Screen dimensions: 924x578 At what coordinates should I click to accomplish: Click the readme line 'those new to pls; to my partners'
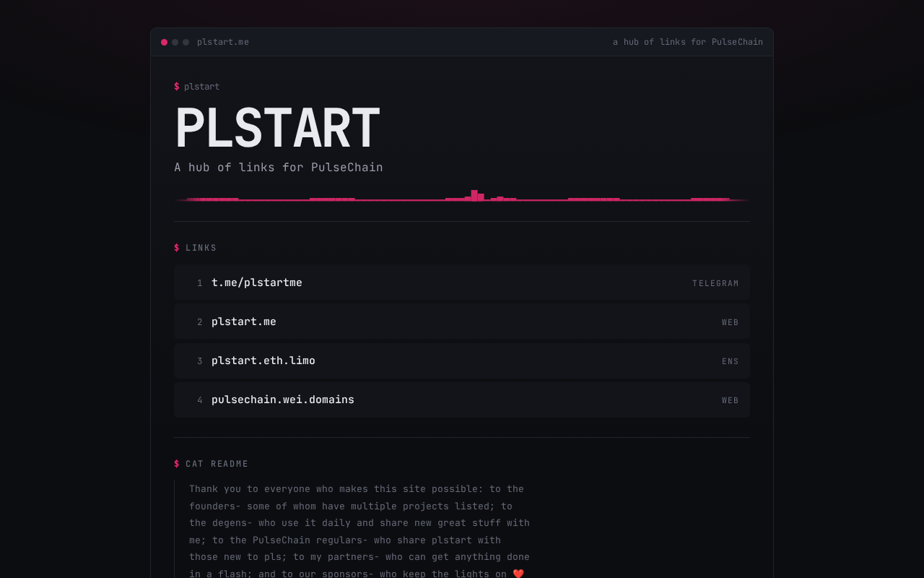[359, 557]
